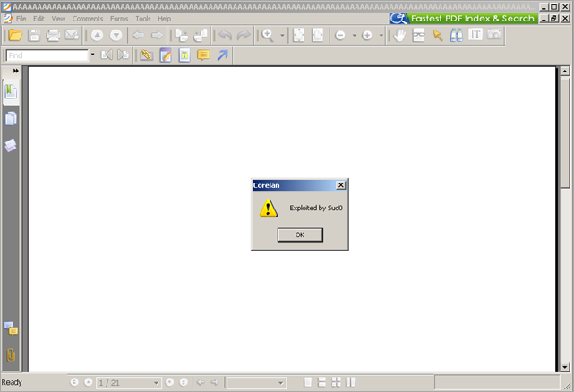Click the binoculars search icon
The width and height of the screenshot is (574, 392).
456,35
